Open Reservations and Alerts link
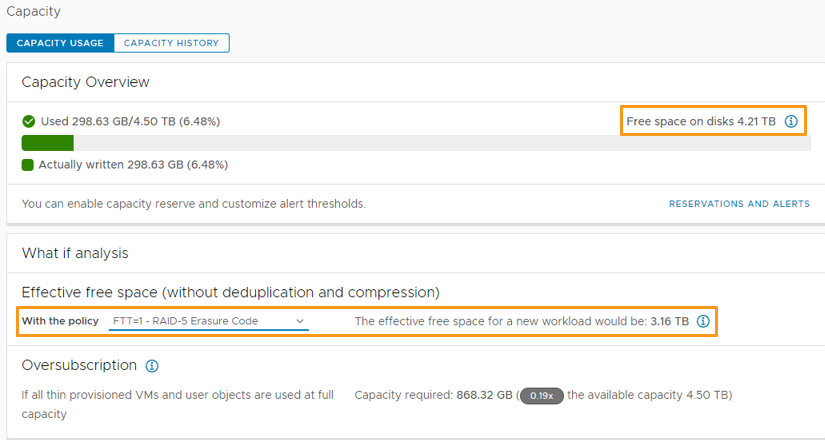Viewport: 825px width, 440px height. (x=739, y=204)
